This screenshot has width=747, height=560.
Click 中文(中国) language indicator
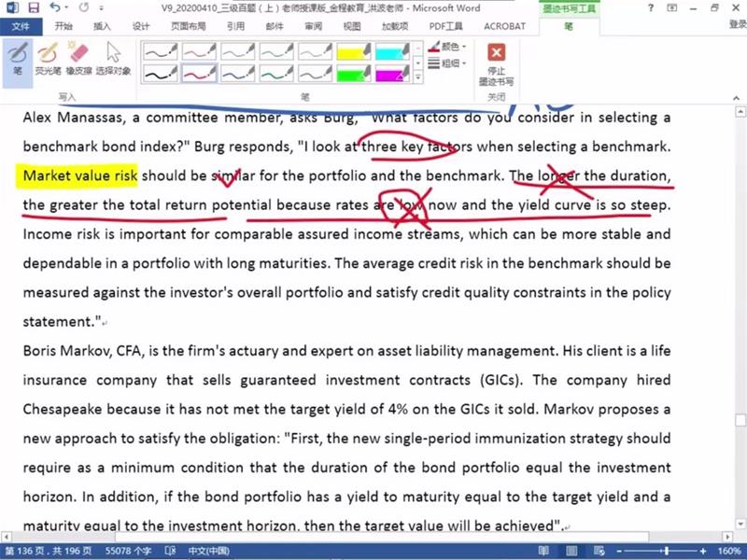(x=208, y=551)
